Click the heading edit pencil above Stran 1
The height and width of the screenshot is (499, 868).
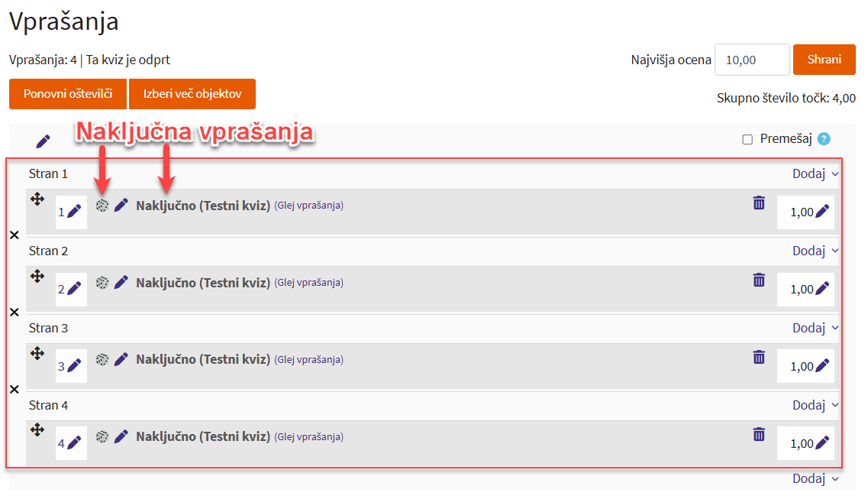tap(44, 141)
